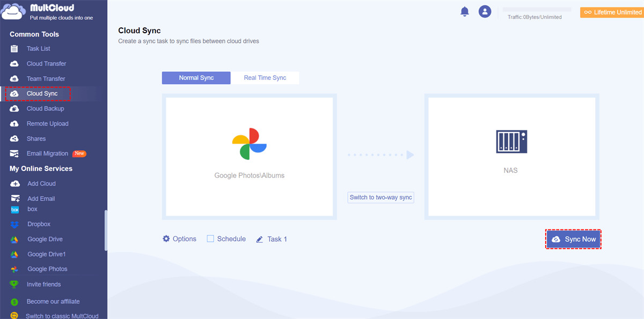This screenshot has width=644, height=319.
Task: Click the sidebar vertical scrollbar
Action: [x=106, y=231]
